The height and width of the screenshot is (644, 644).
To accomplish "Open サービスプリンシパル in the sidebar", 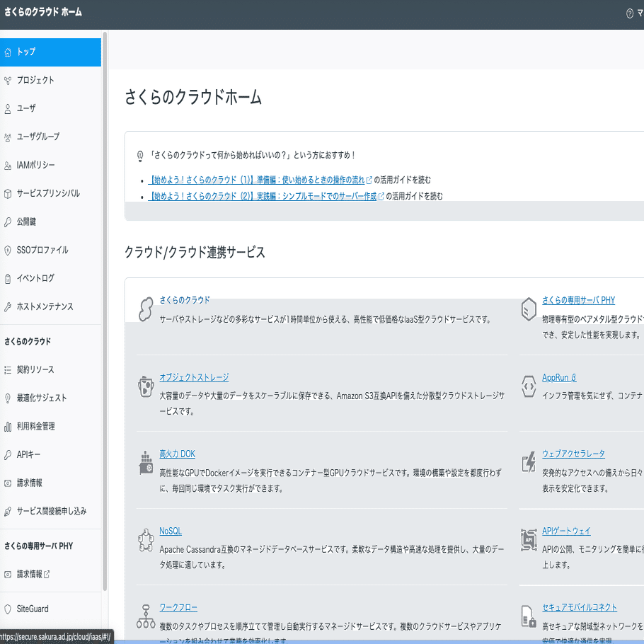I will click(x=50, y=193).
